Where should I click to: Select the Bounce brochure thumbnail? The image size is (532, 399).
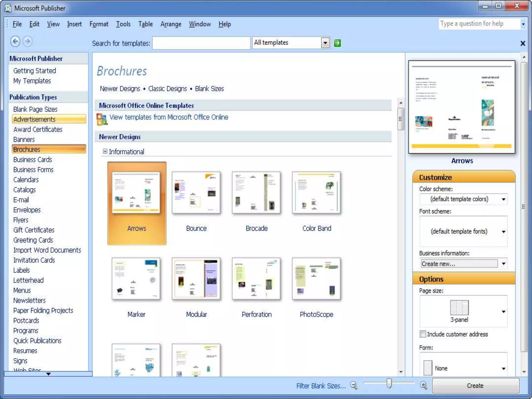196,193
